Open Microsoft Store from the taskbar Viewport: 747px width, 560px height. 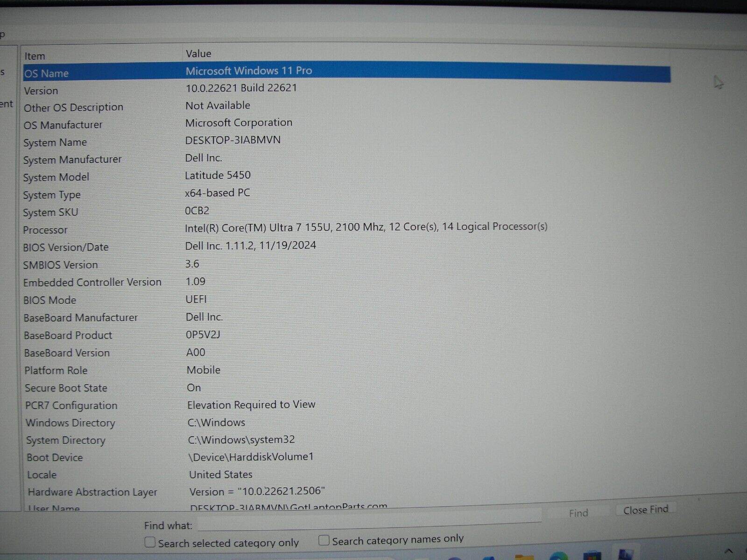pyautogui.click(x=592, y=556)
